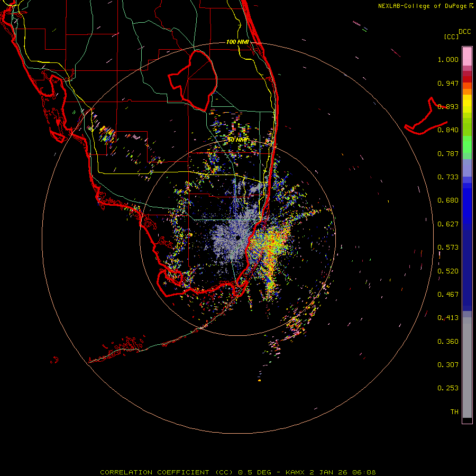
Task: Click the NEXLAB-College of DuPage title text
Action: 423,6
